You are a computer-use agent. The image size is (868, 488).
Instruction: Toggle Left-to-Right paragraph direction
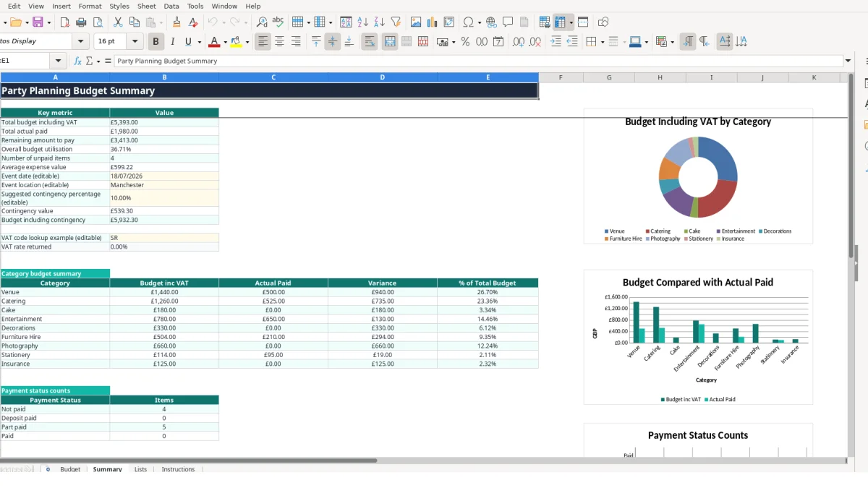pyautogui.click(x=687, y=42)
